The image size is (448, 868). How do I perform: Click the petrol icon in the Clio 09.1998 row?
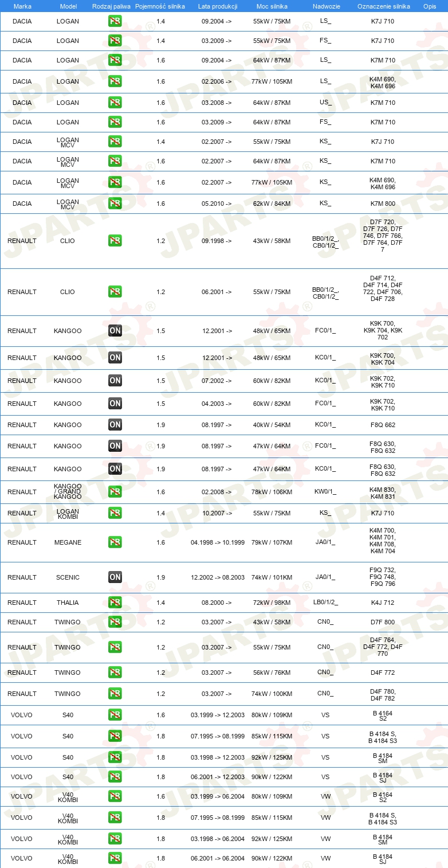[115, 241]
